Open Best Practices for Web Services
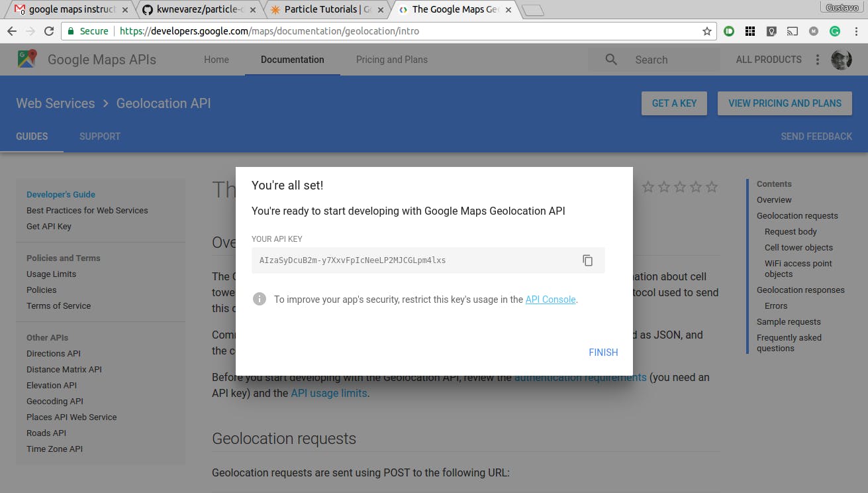 point(87,211)
